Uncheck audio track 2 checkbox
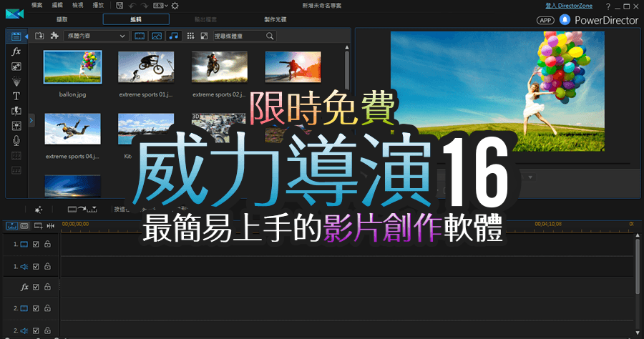Image resolution: width=644 pixels, height=339 pixels. [36, 330]
